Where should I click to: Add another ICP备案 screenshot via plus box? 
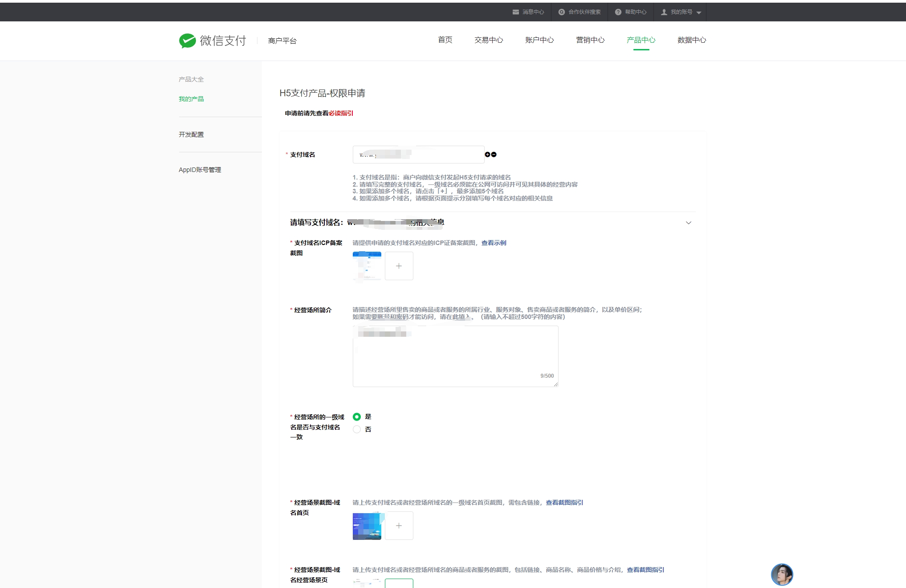[x=399, y=266]
